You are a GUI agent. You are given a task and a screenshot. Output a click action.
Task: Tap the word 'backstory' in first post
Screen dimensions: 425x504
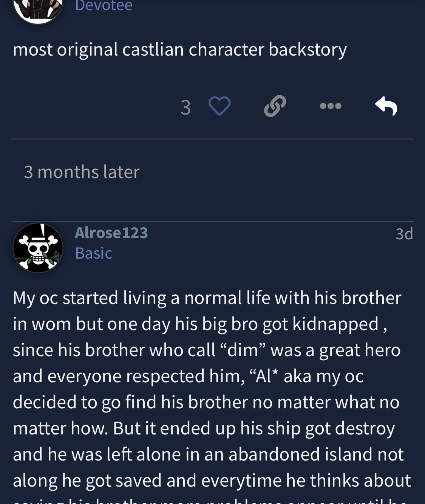308,50
